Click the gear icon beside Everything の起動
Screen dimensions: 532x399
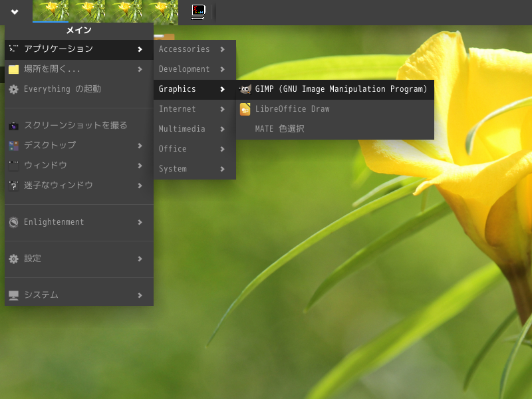pos(13,89)
